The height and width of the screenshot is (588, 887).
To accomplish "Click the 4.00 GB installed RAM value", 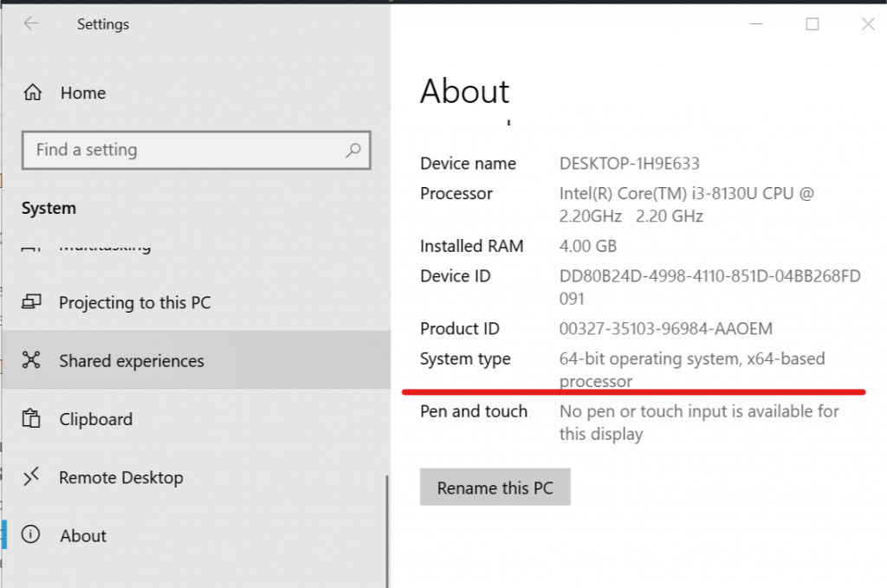I will (588, 246).
